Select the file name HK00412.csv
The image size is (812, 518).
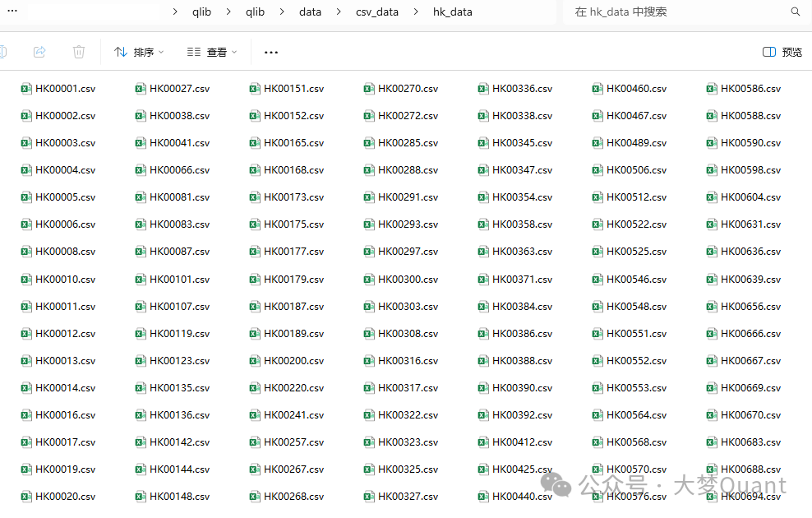(x=523, y=442)
